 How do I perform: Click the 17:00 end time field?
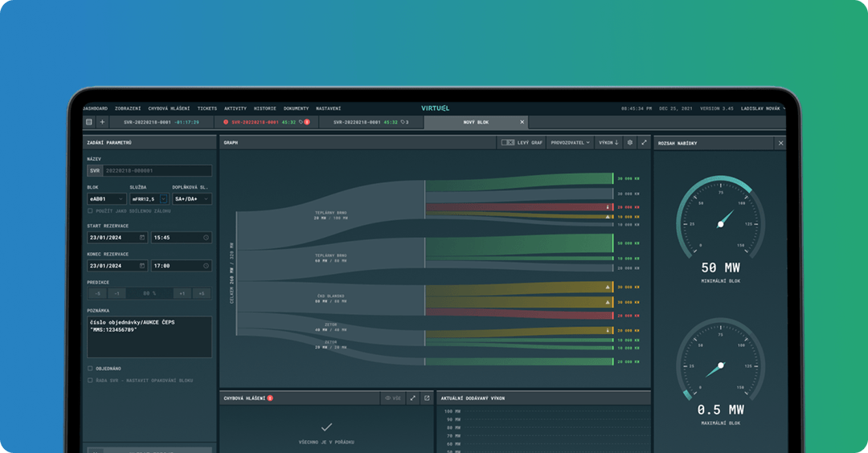coord(182,266)
